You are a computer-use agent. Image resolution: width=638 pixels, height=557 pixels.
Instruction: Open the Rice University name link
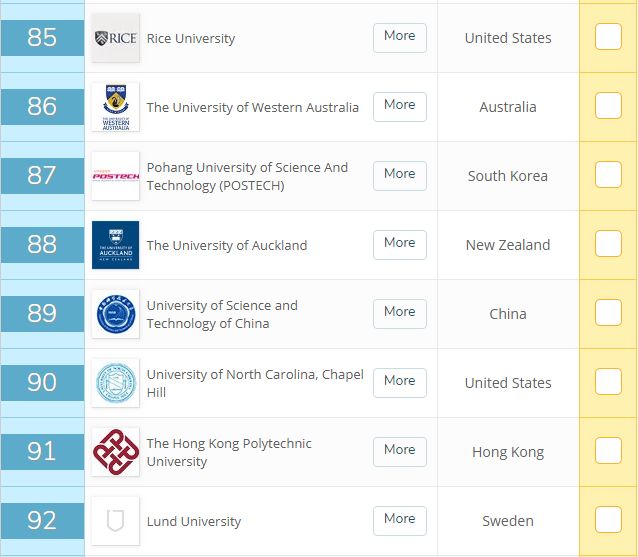click(x=191, y=39)
